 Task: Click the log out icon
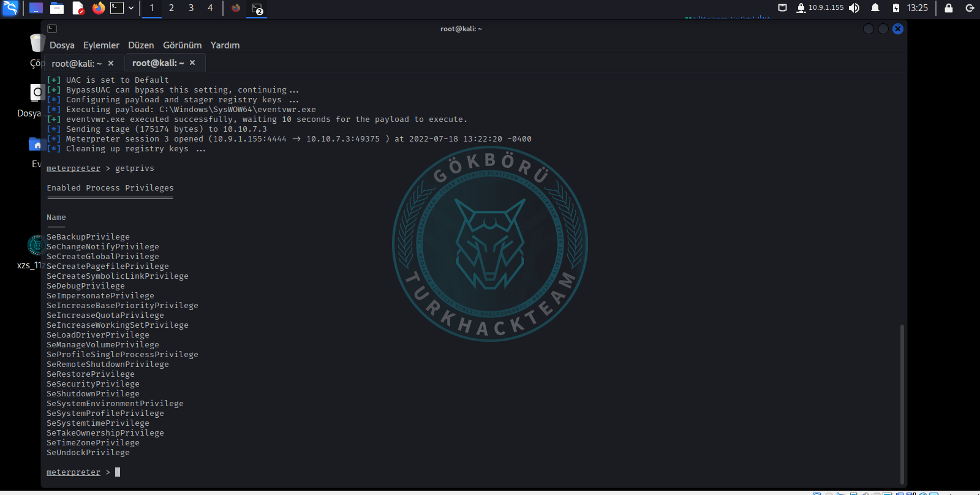[970, 8]
